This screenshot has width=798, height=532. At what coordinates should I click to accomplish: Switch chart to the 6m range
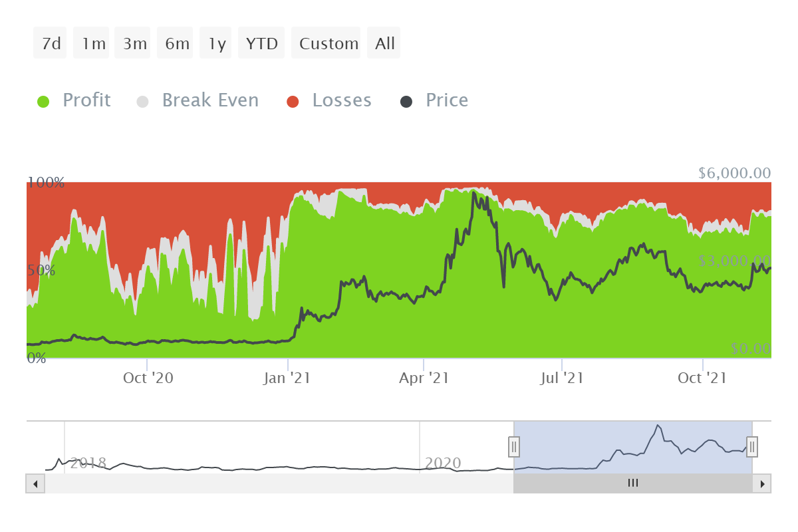pyautogui.click(x=176, y=43)
